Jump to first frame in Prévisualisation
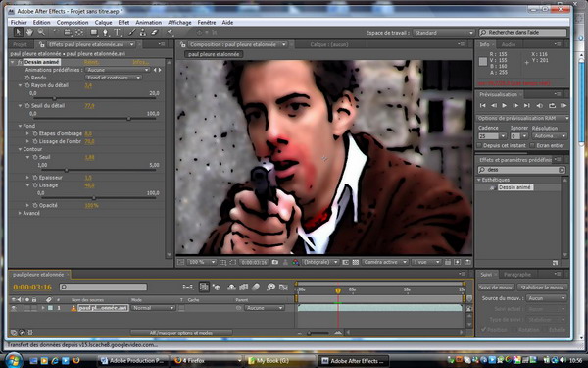 (482, 106)
